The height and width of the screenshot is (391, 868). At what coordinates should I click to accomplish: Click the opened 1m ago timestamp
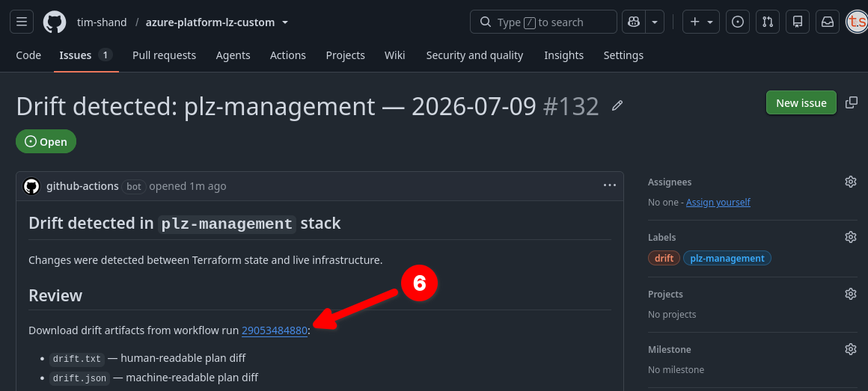(x=188, y=186)
